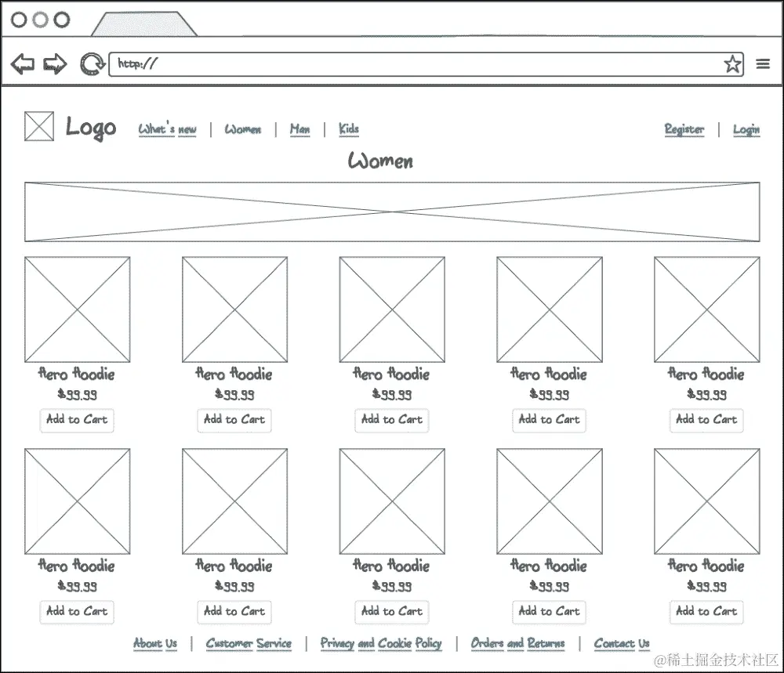Open Contact Us footer link
This screenshot has width=784, height=673.
622,643
